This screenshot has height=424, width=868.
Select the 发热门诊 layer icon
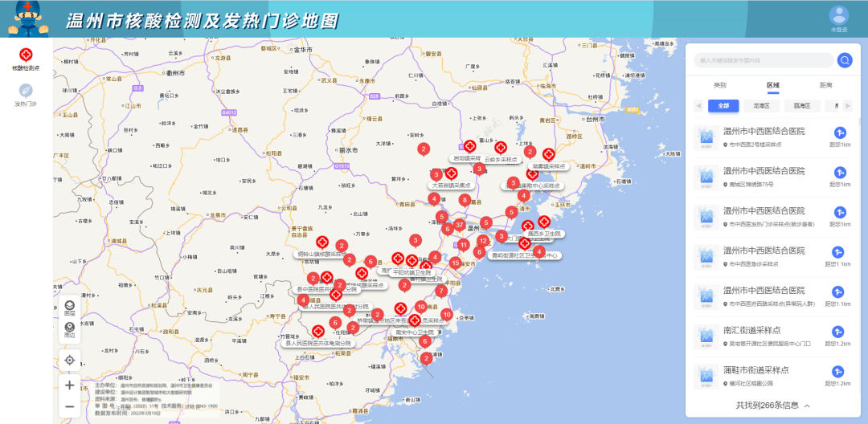tap(25, 90)
